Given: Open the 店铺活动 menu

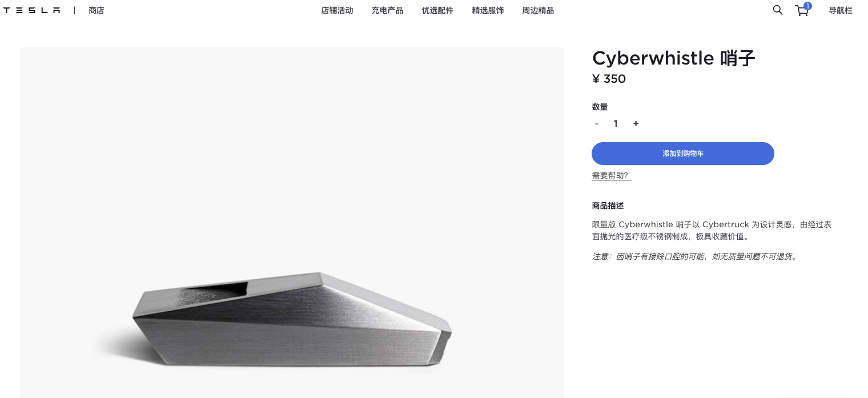Looking at the screenshot, I should [337, 10].
